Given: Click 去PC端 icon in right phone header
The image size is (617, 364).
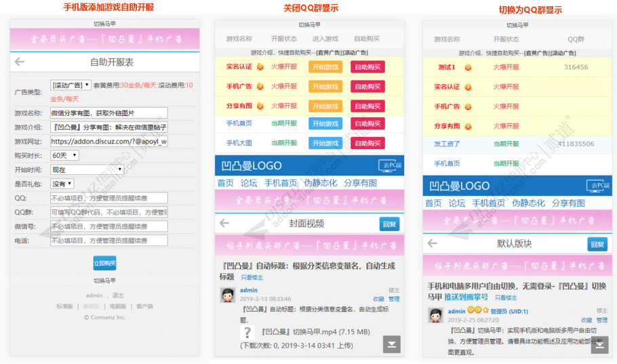Looking at the screenshot, I should point(598,186).
